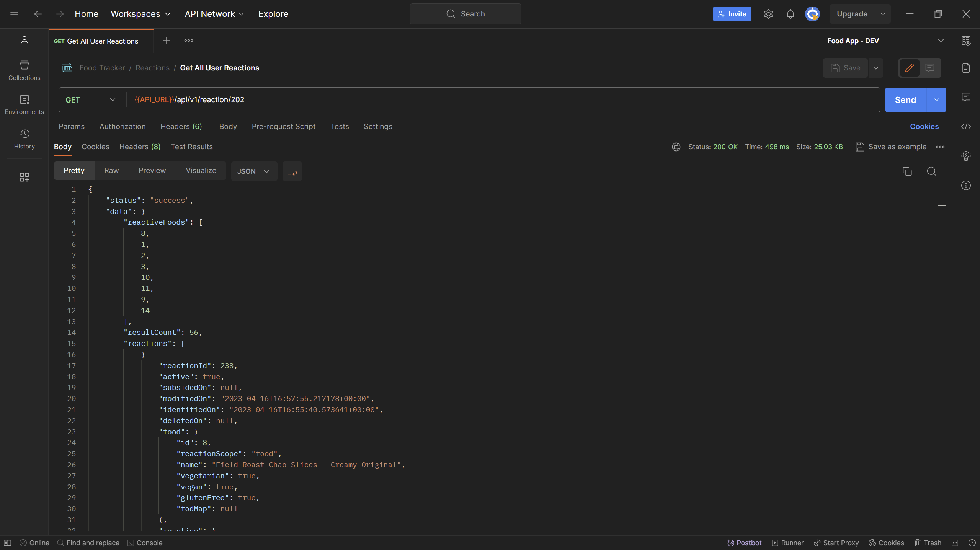Screen dimensions: 980x551
Task: Open notifications bell icon
Action: coord(790,14)
